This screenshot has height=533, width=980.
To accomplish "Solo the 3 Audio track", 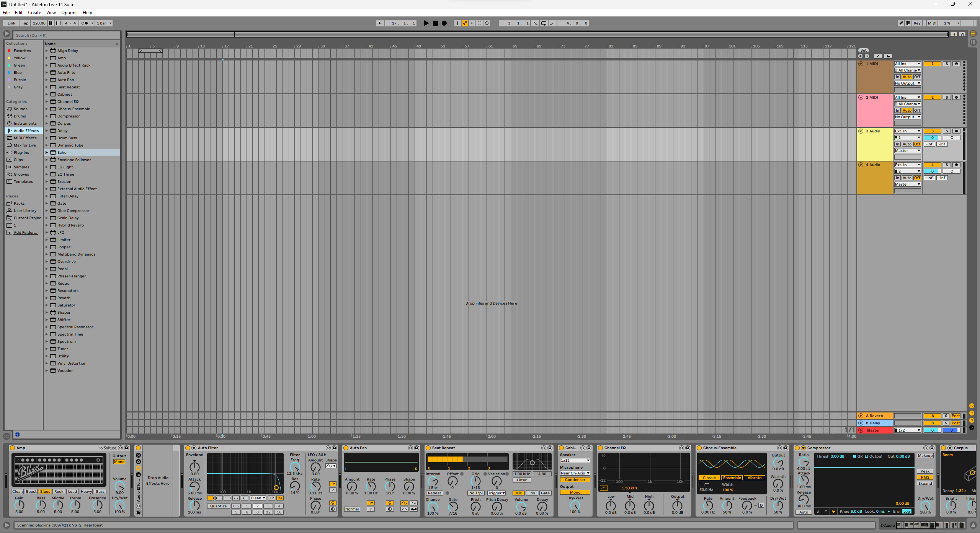I will tap(947, 131).
